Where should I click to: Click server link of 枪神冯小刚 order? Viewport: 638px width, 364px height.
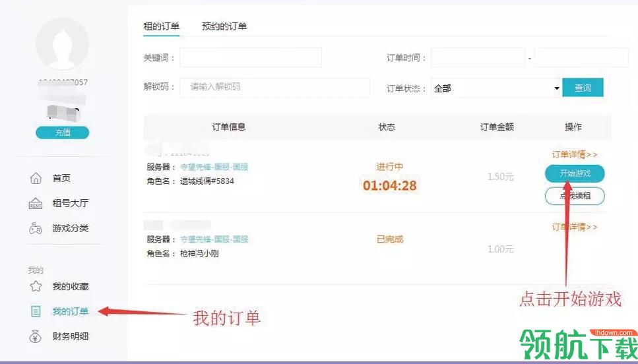click(214, 239)
